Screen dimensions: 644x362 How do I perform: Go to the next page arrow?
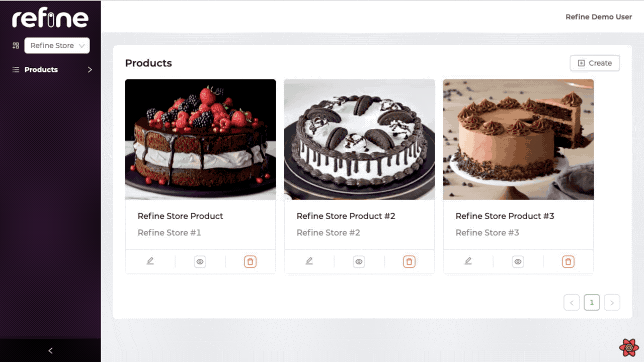612,303
